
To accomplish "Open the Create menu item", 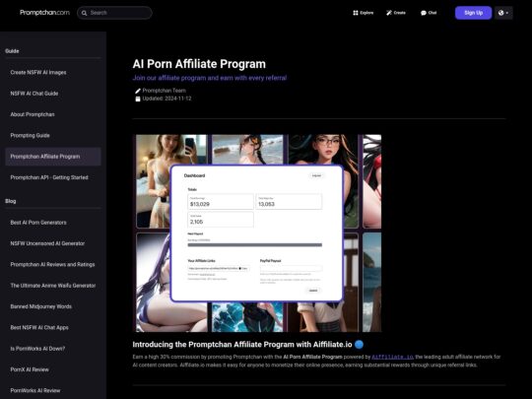I will 396,13.
